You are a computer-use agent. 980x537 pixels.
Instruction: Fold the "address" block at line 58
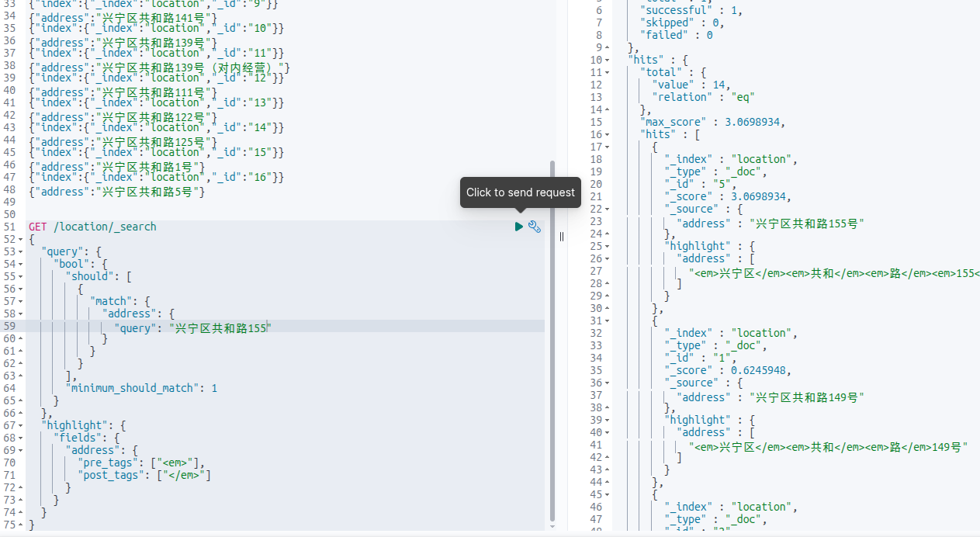(20, 314)
